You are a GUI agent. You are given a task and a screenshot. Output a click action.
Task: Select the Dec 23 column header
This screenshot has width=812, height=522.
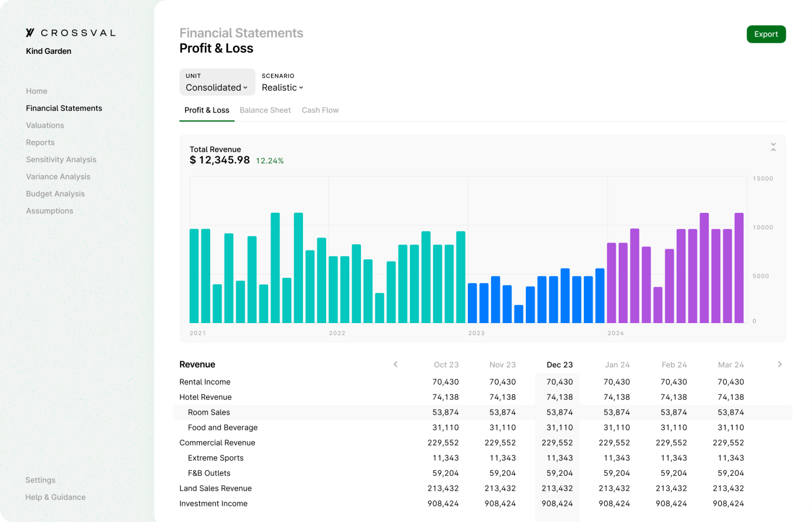pyautogui.click(x=559, y=364)
